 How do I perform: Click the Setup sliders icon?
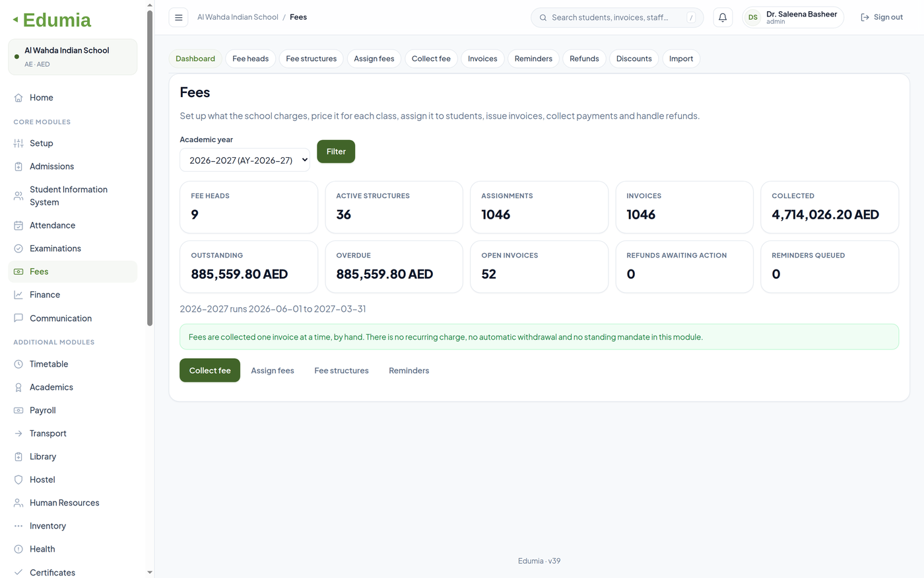pyautogui.click(x=18, y=143)
